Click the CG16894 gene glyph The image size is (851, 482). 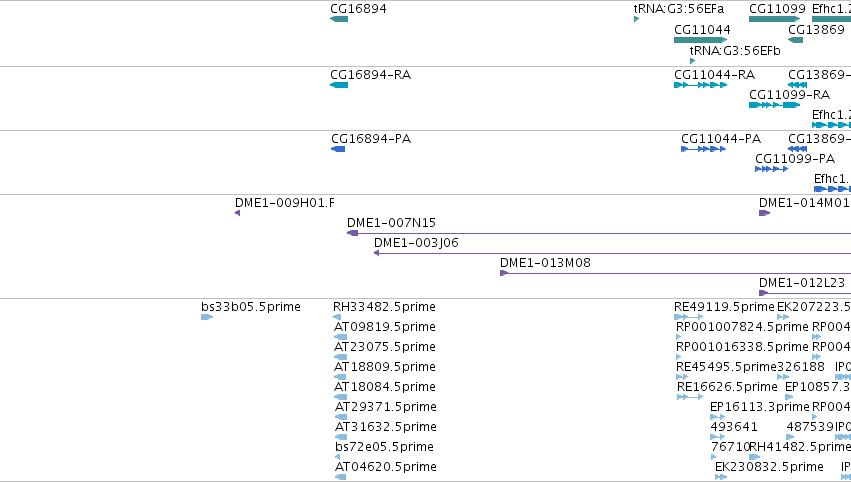point(339,19)
